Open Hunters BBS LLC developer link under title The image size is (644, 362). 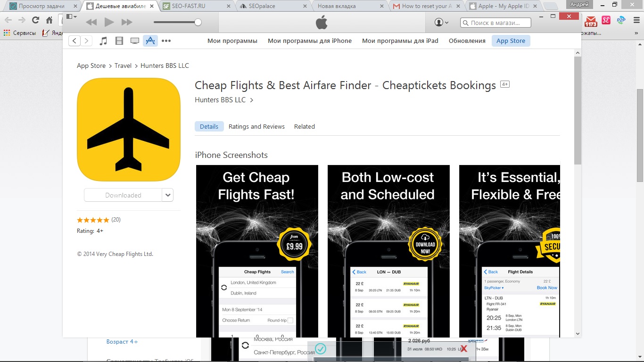220,100
